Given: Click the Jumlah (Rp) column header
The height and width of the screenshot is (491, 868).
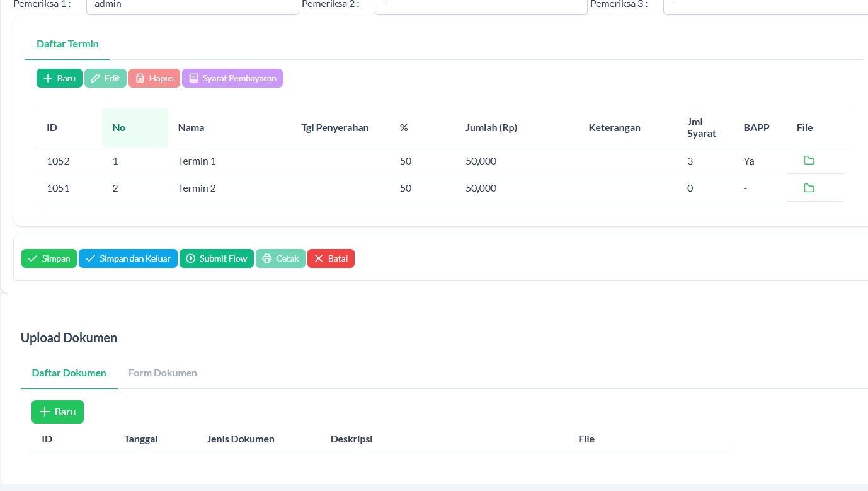Looking at the screenshot, I should click(x=491, y=128).
